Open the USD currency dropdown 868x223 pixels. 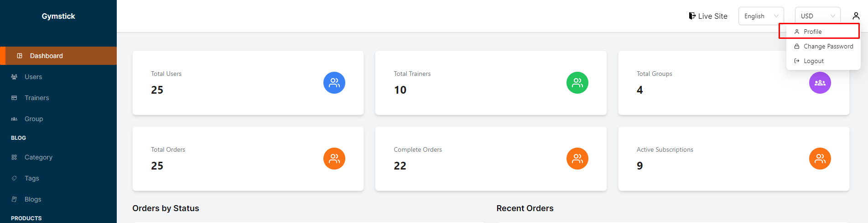pyautogui.click(x=817, y=16)
